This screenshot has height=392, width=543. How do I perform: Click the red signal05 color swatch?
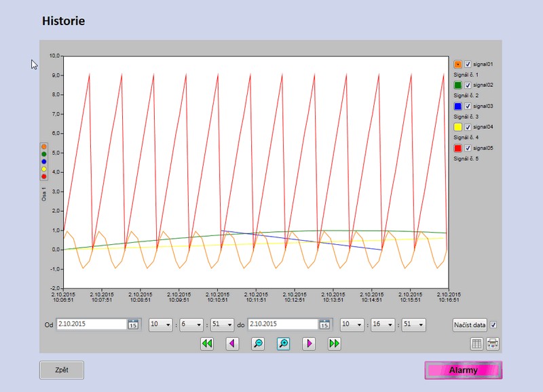[457, 148]
